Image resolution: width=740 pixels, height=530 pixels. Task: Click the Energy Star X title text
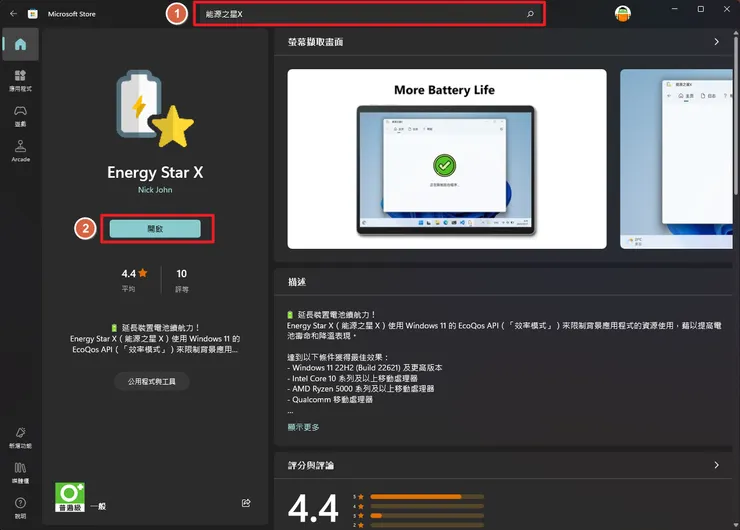tap(155, 172)
